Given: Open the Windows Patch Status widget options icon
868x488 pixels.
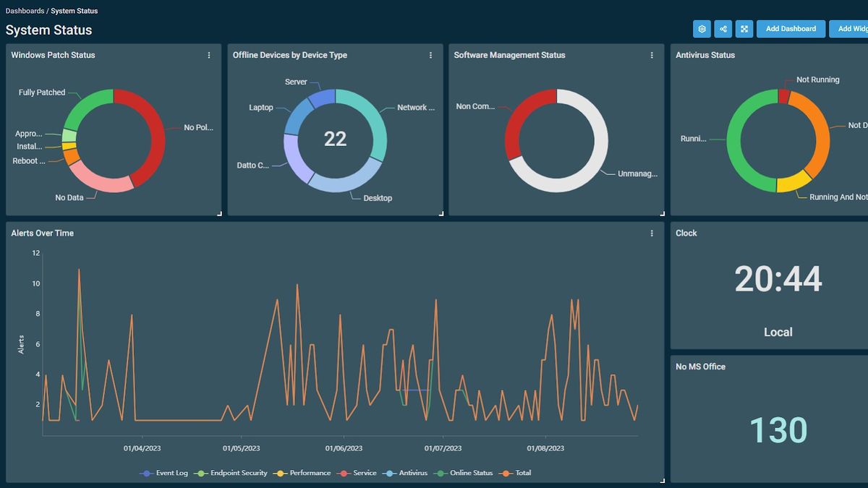Looking at the screenshot, I should pos(209,54).
